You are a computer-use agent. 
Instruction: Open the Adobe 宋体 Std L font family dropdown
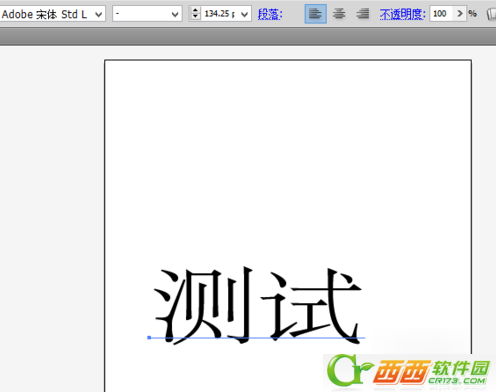point(98,14)
